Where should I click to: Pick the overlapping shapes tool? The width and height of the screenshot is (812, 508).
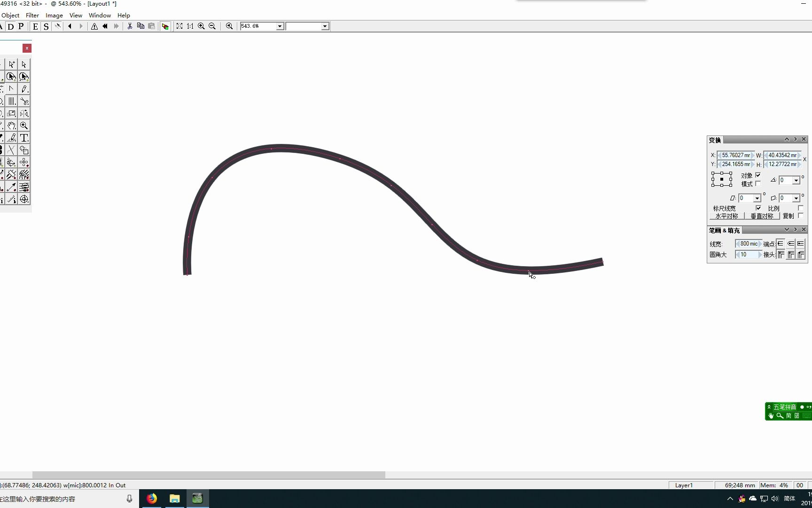click(x=24, y=150)
